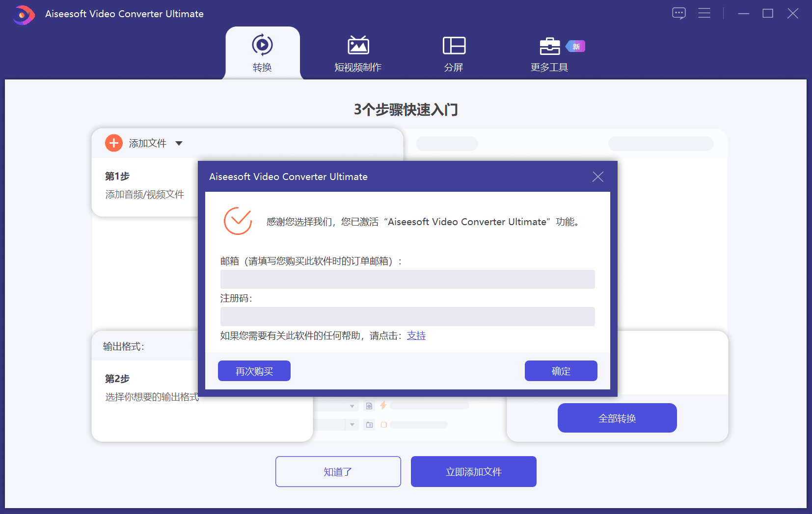Dismiss the guide with 知道了
The height and width of the screenshot is (514, 812).
coord(338,471)
